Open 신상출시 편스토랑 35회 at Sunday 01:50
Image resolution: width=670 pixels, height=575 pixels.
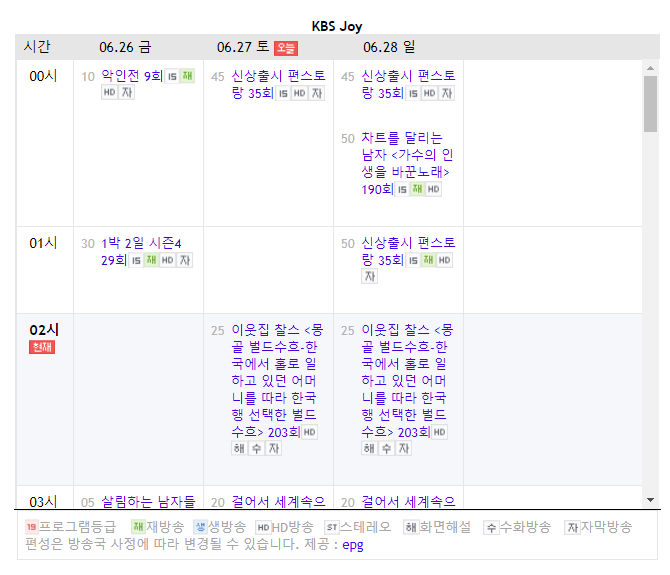[408, 251]
